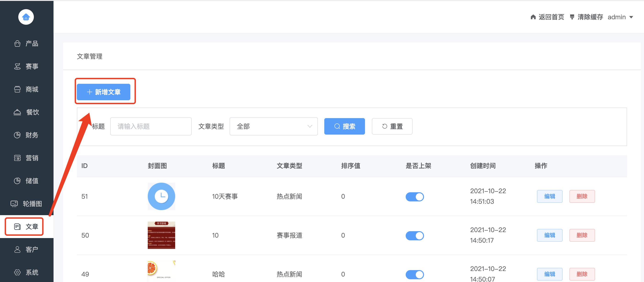Click the 客户 person icon
The image size is (644, 282).
(17, 249)
